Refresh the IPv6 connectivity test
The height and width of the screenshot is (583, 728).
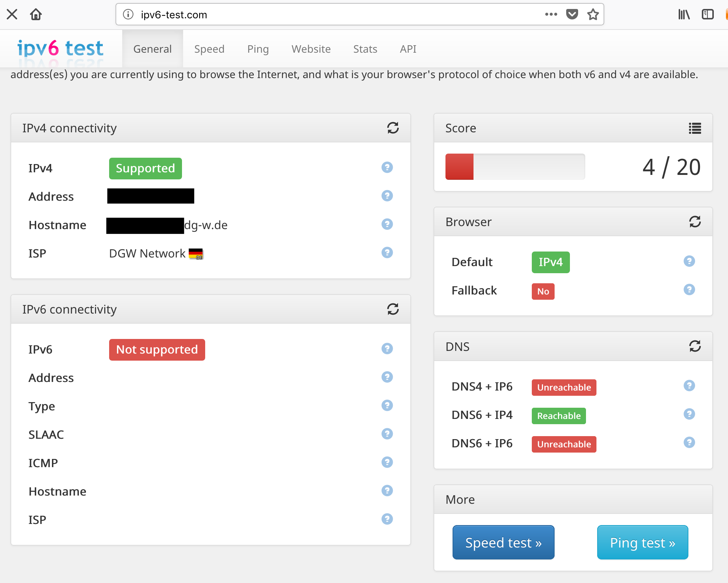click(393, 309)
